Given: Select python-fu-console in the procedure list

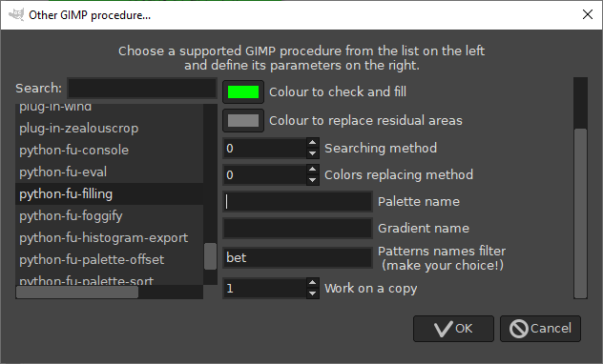Looking at the screenshot, I should 109,151.
